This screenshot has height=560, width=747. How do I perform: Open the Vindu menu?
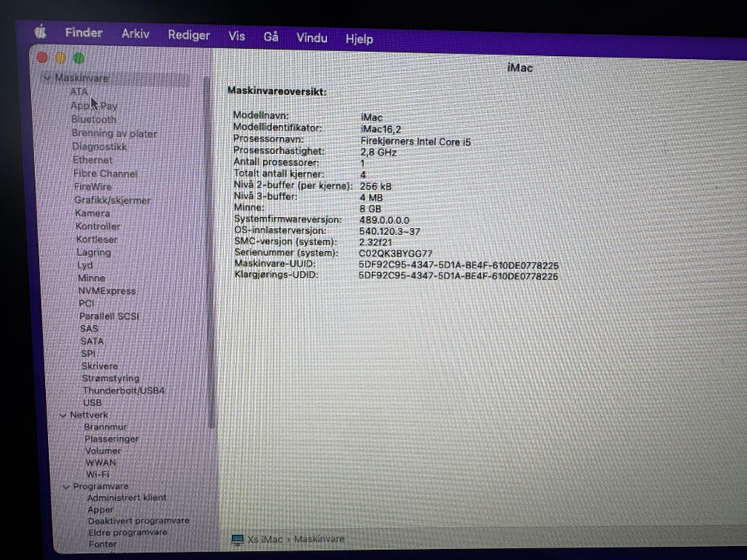coord(311,37)
